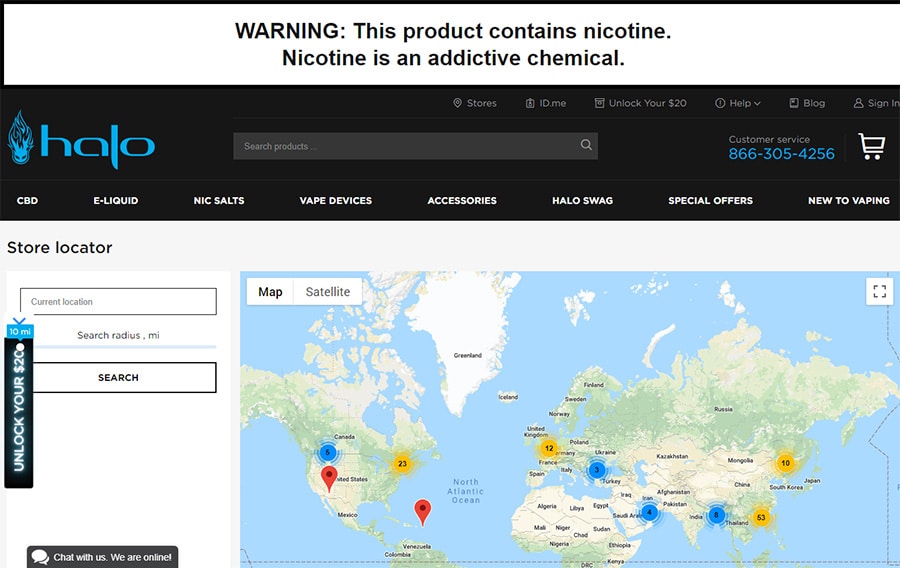Open the yellow cluster marked 53

pyautogui.click(x=761, y=517)
